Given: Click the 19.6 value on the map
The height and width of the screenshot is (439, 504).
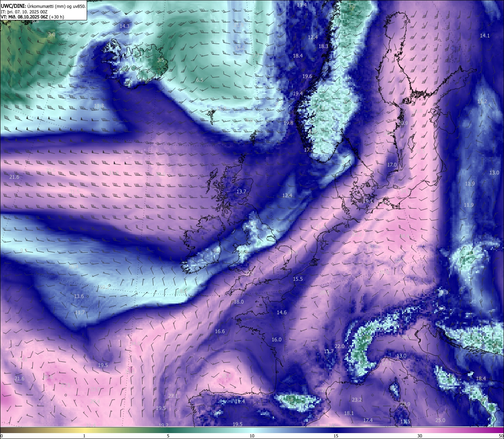Looking at the screenshot, I should 307,76.
